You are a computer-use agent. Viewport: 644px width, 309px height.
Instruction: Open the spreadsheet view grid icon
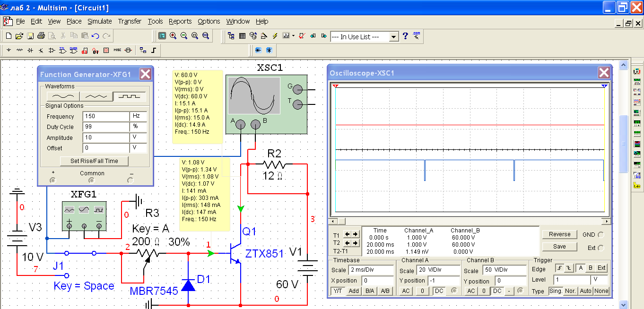[242, 36]
